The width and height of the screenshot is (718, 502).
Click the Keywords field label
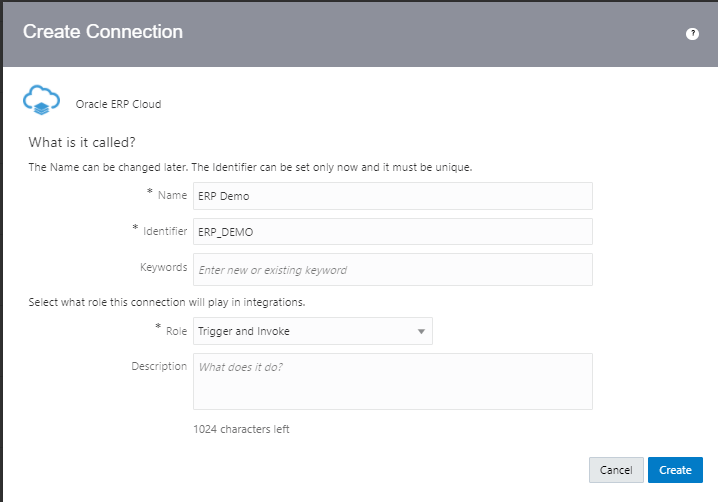163,268
